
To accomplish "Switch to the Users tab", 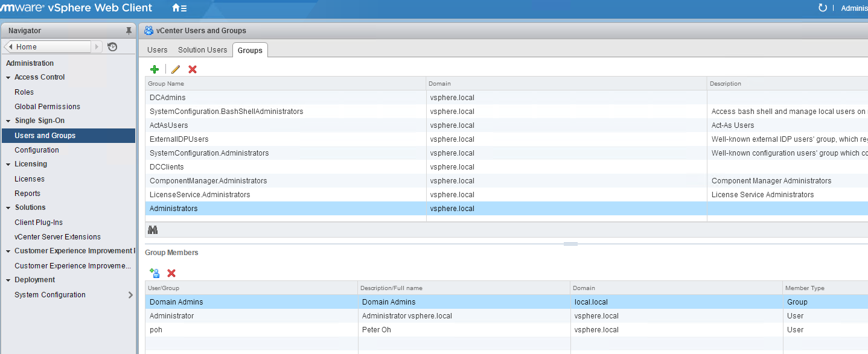I will (158, 50).
